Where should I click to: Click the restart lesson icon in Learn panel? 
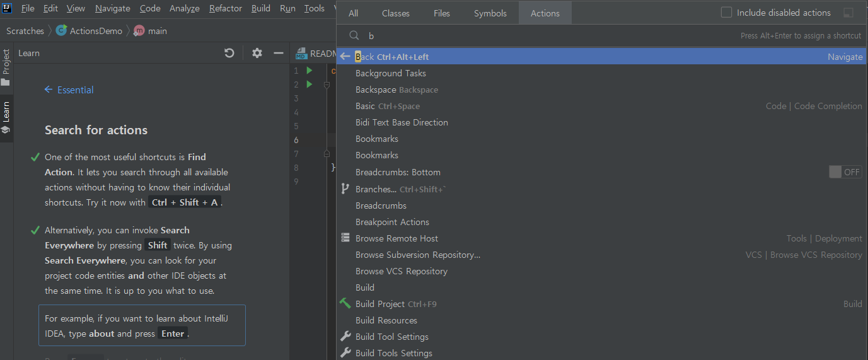point(229,53)
